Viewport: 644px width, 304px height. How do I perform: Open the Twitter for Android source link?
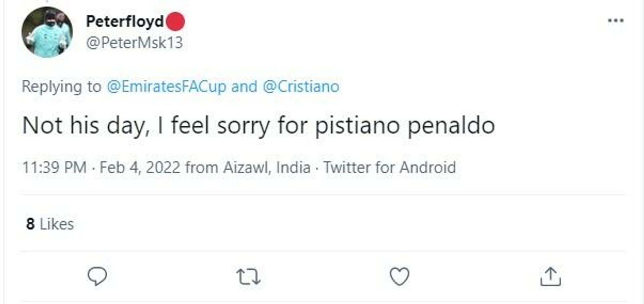pos(389,167)
